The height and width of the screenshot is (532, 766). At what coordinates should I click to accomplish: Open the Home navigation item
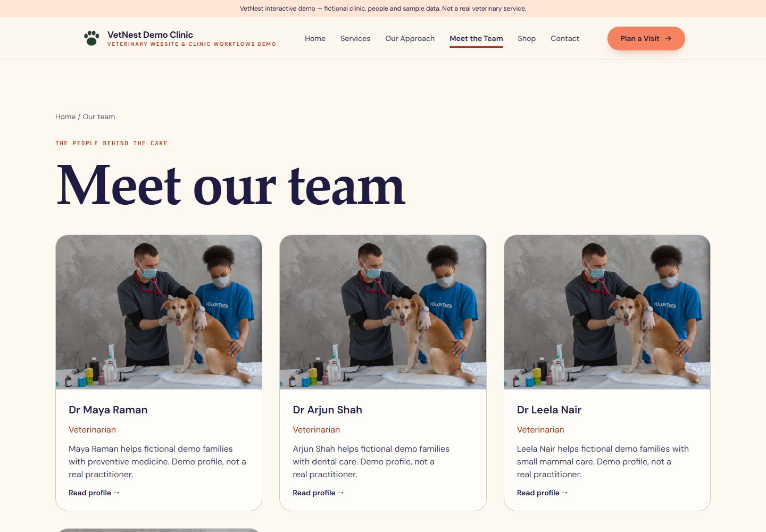[x=315, y=38]
